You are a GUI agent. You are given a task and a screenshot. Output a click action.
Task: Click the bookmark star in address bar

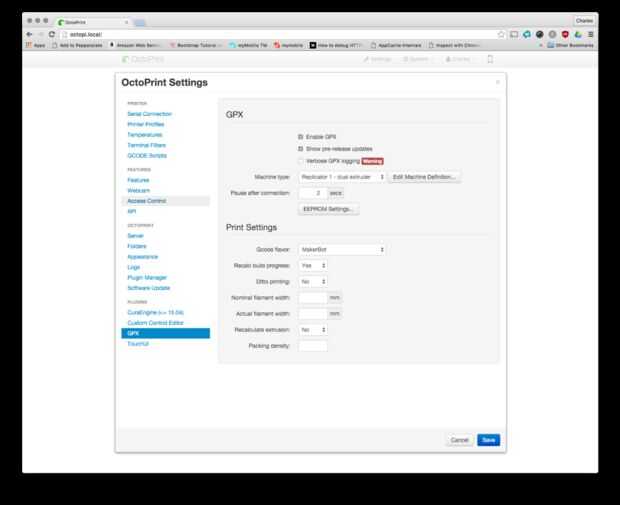click(501, 34)
